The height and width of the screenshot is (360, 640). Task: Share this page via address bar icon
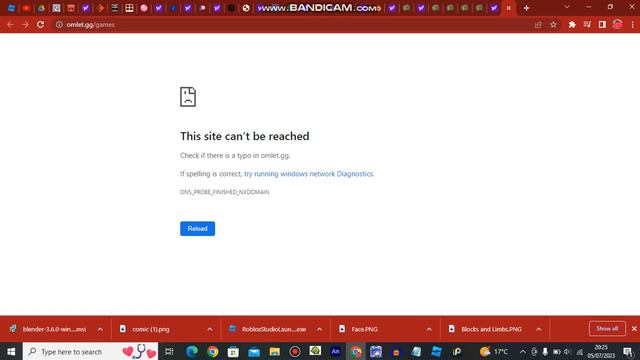tap(538, 24)
